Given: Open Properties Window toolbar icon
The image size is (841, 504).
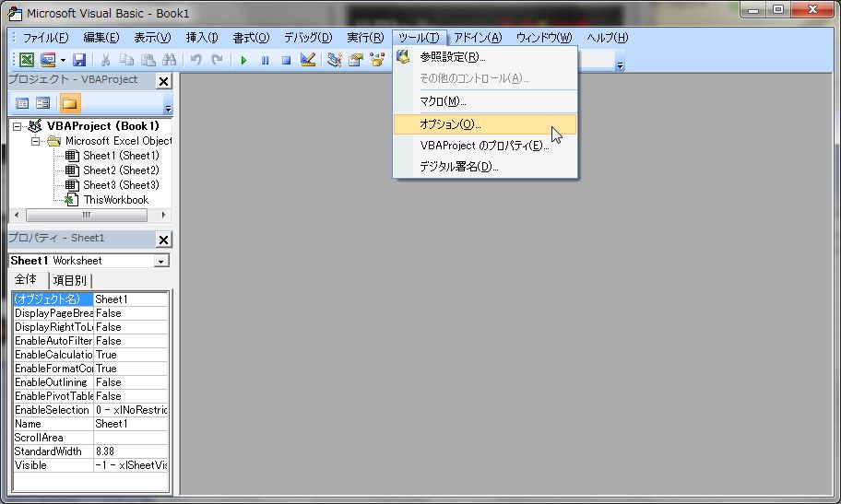Looking at the screenshot, I should [356, 60].
